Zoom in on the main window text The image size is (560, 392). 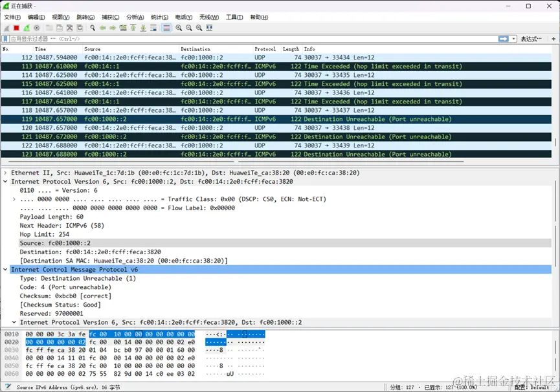pos(179,28)
